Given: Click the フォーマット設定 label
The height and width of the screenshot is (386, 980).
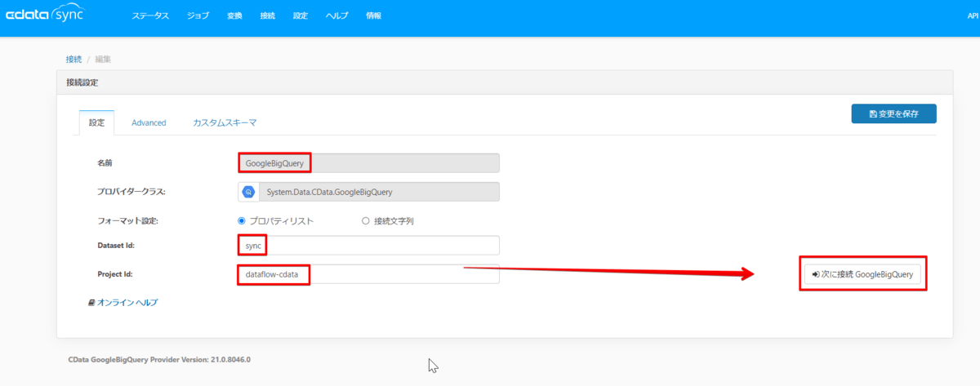Looking at the screenshot, I should click(x=127, y=220).
